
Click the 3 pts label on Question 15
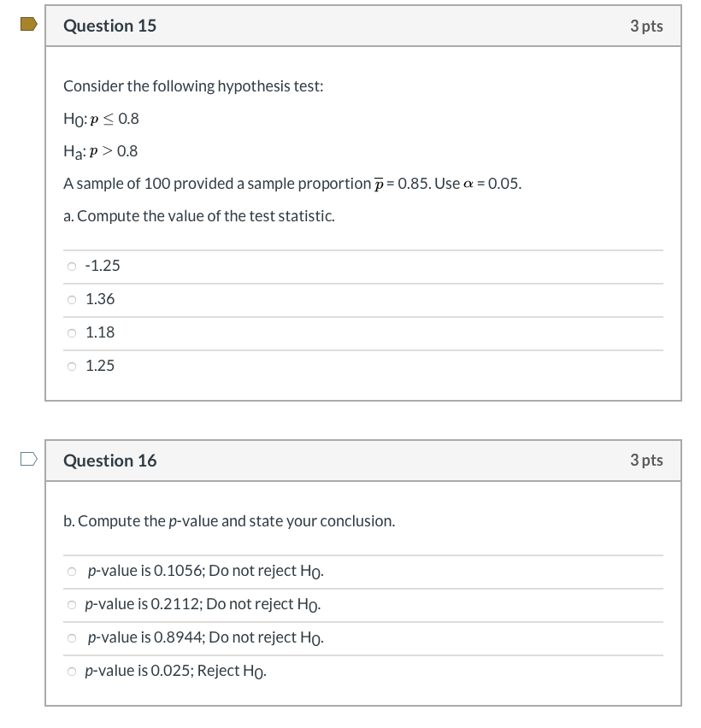click(649, 26)
